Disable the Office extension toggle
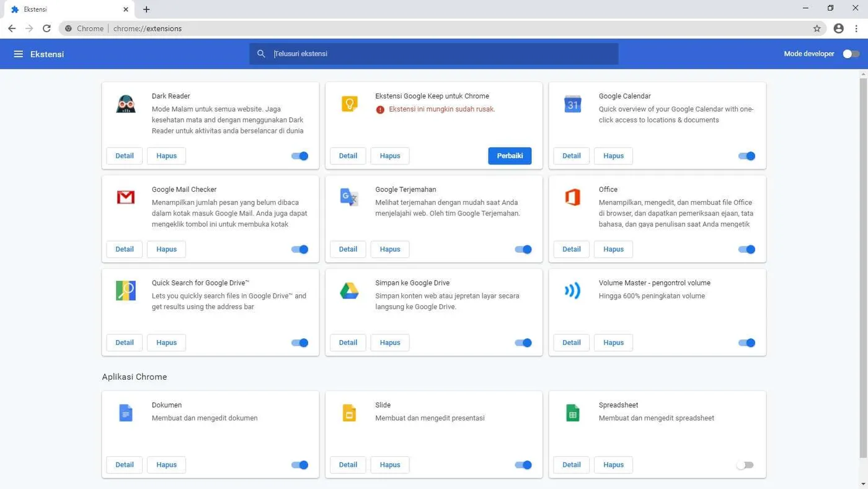Screen dimensions: 868x489 [746, 249]
